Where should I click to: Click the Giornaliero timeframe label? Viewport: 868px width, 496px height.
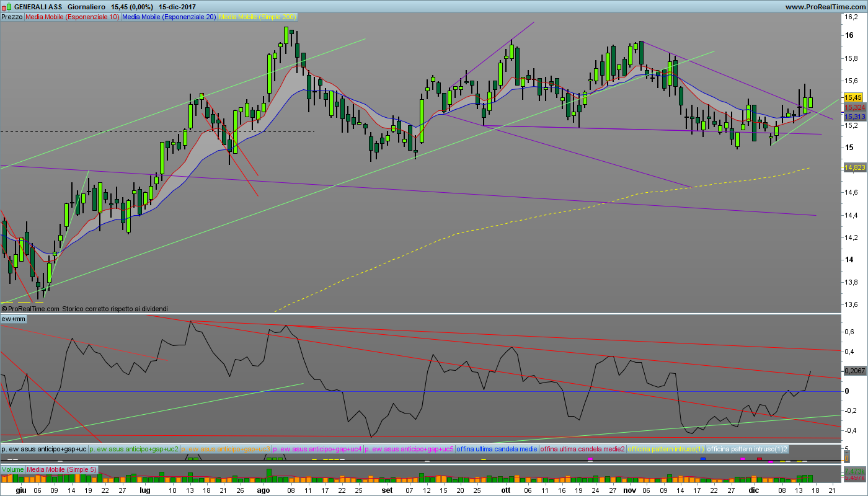(x=87, y=6)
